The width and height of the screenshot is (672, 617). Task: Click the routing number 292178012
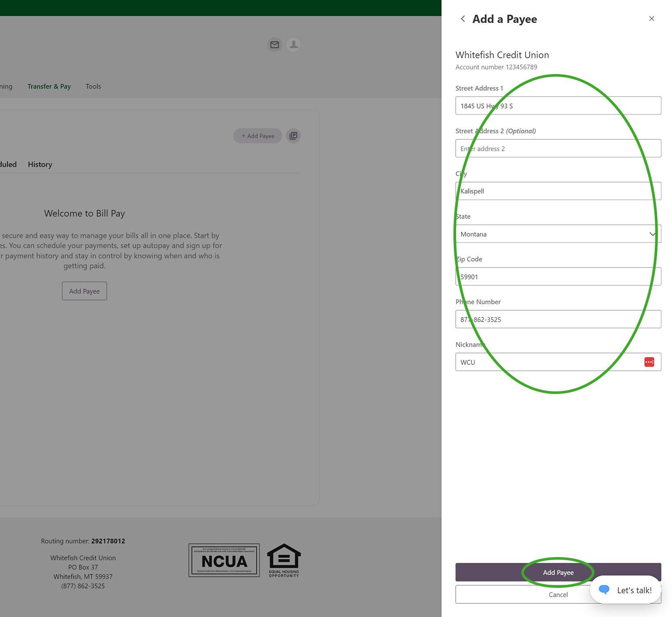(108, 541)
